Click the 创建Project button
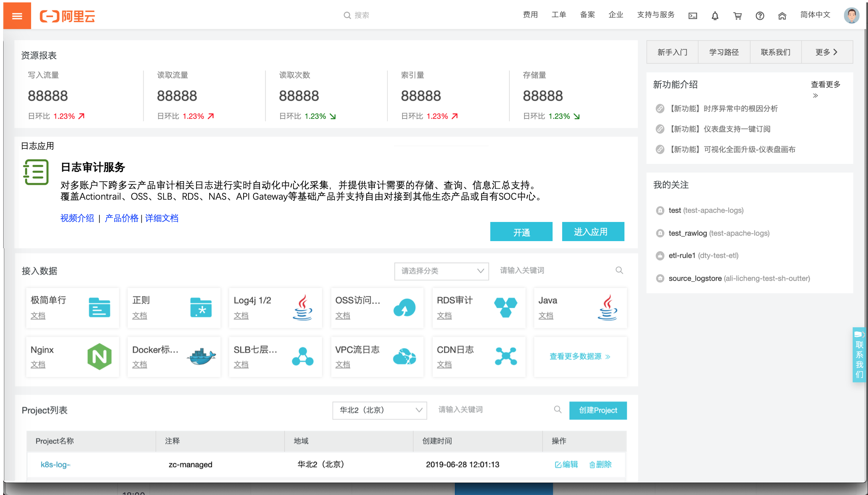This screenshot has height=495, width=868. 598,410
